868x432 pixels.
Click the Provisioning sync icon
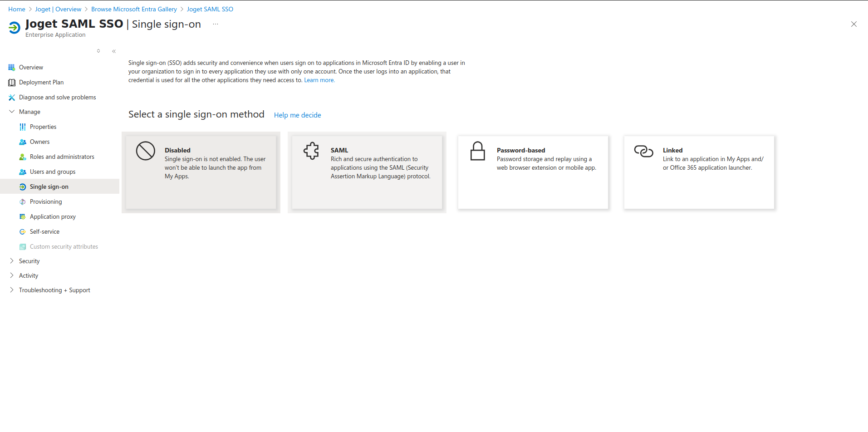(23, 202)
